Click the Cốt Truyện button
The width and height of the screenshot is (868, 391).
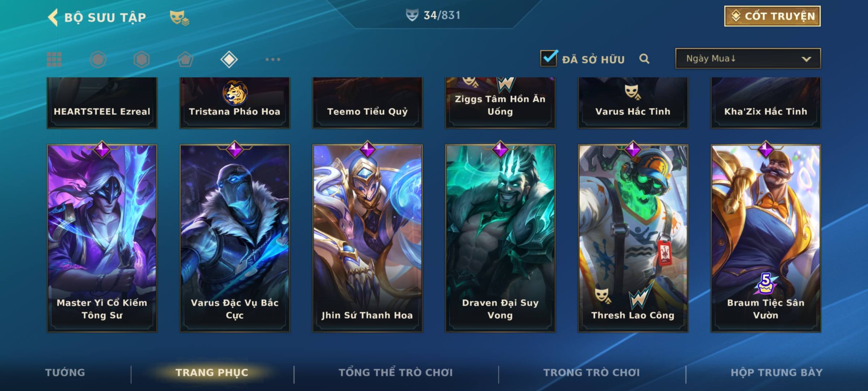pos(772,16)
